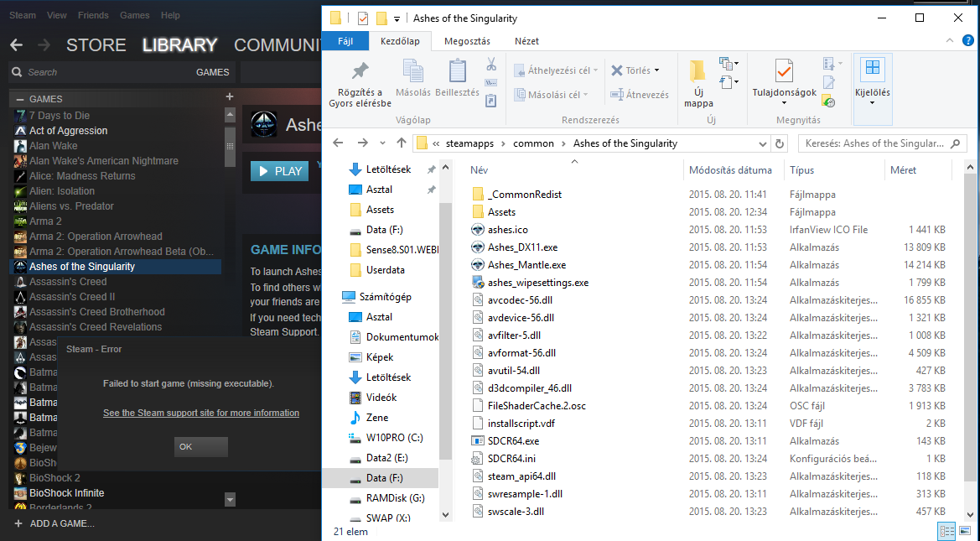Open address bar history dropdown
The image size is (980, 541).
tap(763, 144)
